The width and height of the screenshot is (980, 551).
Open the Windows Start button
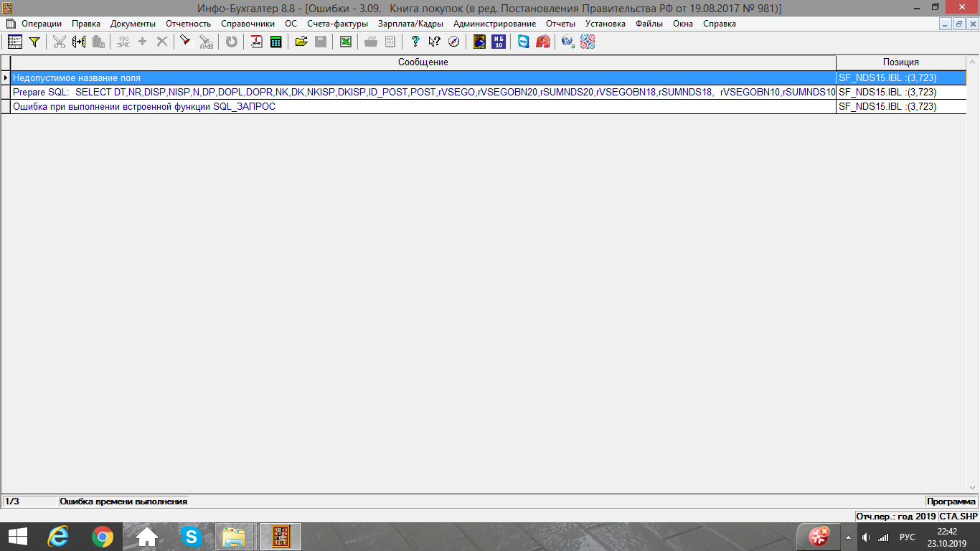point(18,537)
